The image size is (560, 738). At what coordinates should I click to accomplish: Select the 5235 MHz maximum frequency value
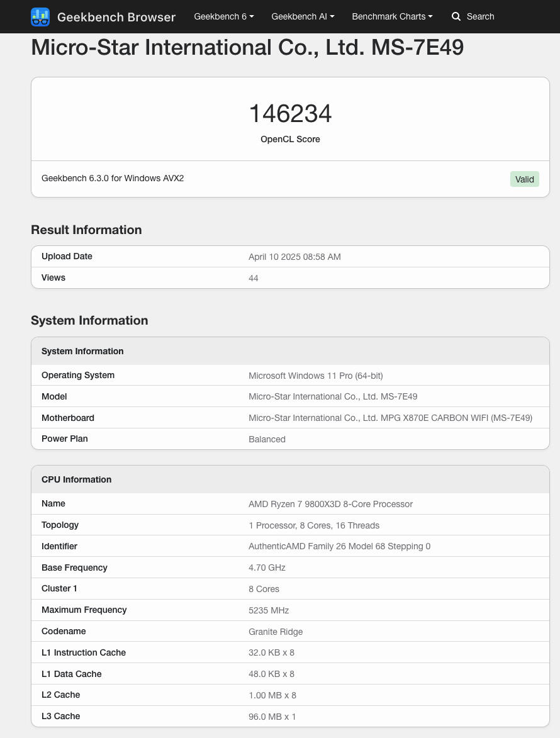[x=269, y=610]
